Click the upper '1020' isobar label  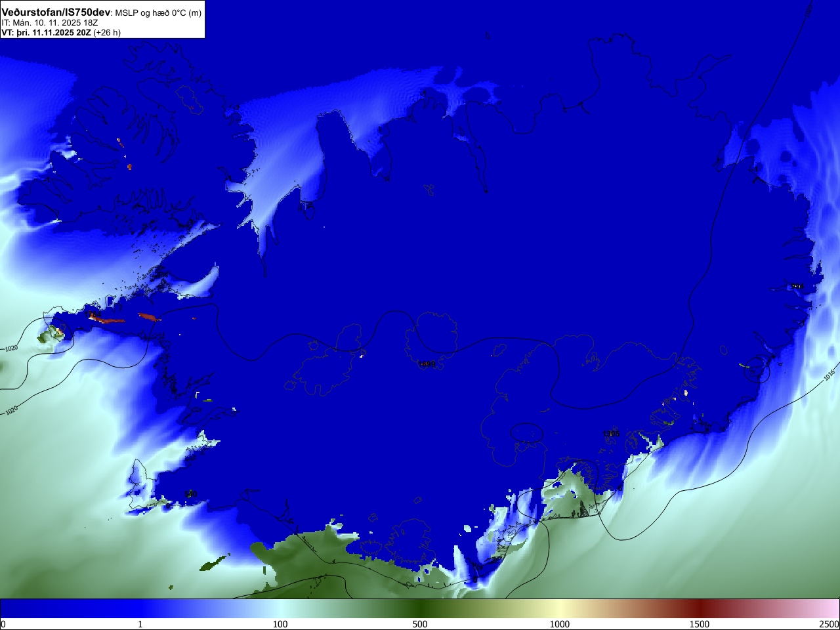point(11,348)
